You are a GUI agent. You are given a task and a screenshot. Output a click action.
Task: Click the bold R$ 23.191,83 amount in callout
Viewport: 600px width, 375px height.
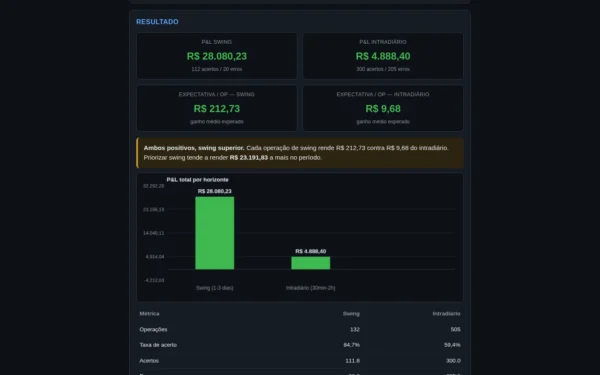click(x=249, y=158)
